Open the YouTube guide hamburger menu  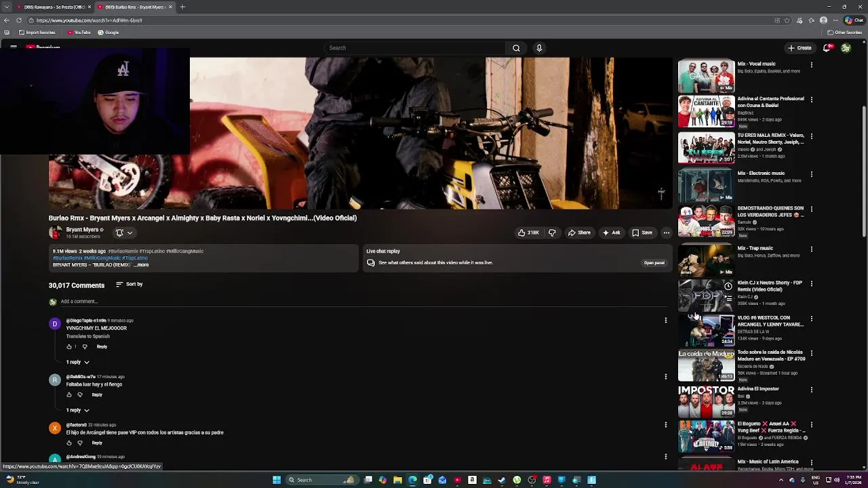(13, 47)
